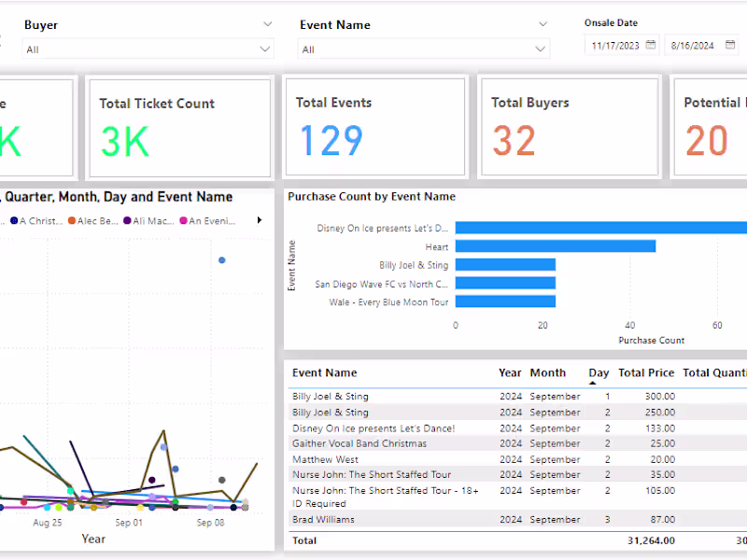Expand the Event Name slicer header chevron
The image size is (747, 560).
pos(543,24)
